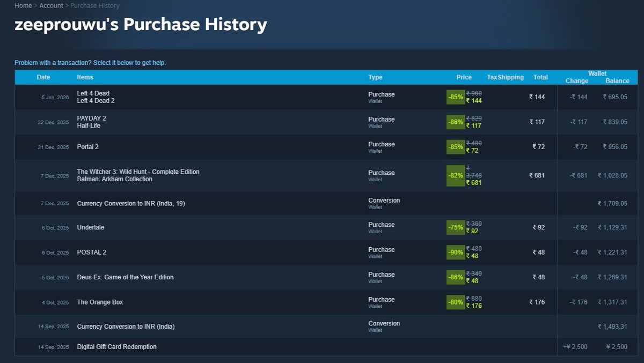
Task: Select Deus Ex: Game of the Year Edition
Action: click(x=125, y=277)
